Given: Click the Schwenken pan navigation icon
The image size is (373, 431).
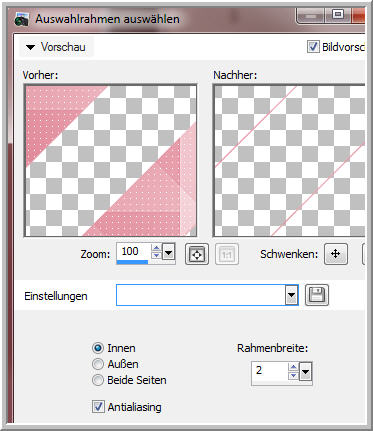Looking at the screenshot, I should 336,254.
